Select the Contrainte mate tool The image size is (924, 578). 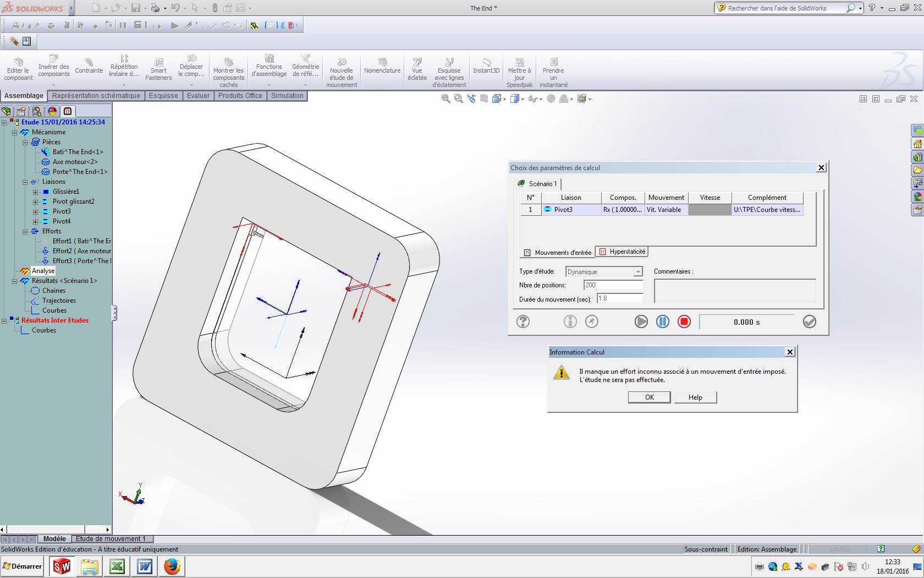pos(89,66)
